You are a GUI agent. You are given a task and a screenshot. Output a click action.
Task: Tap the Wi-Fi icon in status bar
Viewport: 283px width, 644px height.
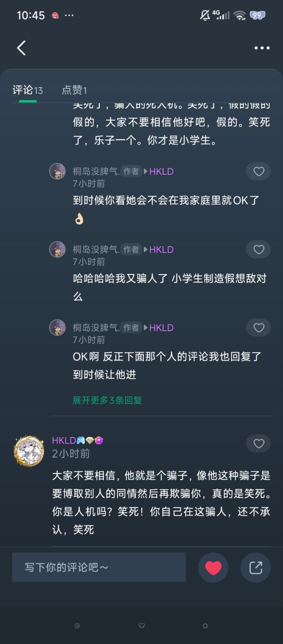click(x=239, y=15)
